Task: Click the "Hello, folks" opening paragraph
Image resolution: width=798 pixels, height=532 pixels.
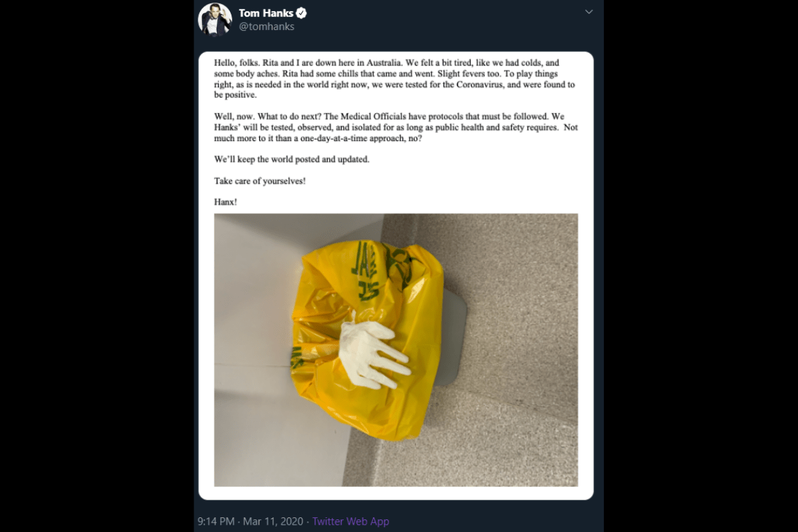Action: coord(396,79)
